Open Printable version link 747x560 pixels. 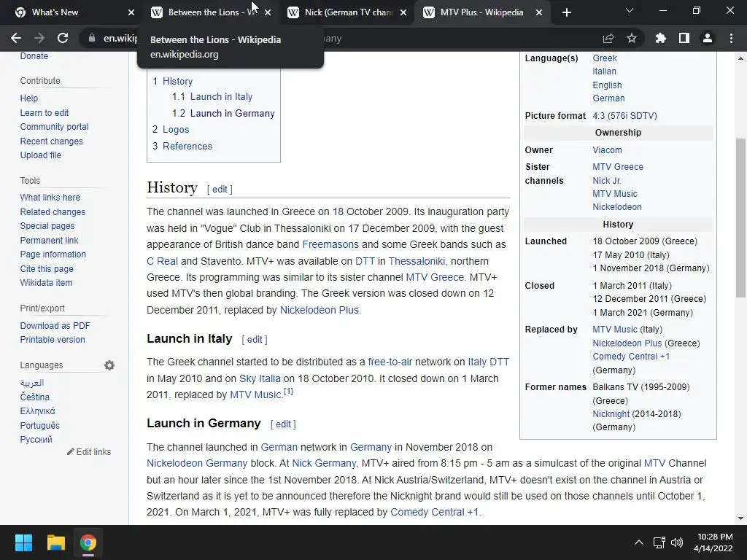pyautogui.click(x=53, y=340)
